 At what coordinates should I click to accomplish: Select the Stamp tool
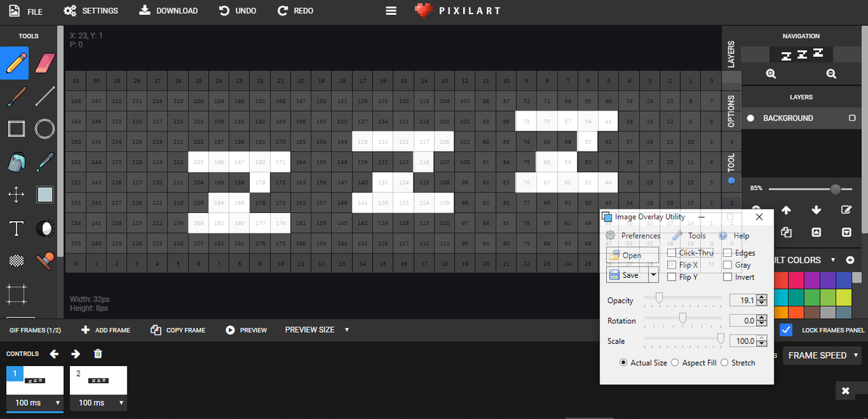tap(45, 260)
